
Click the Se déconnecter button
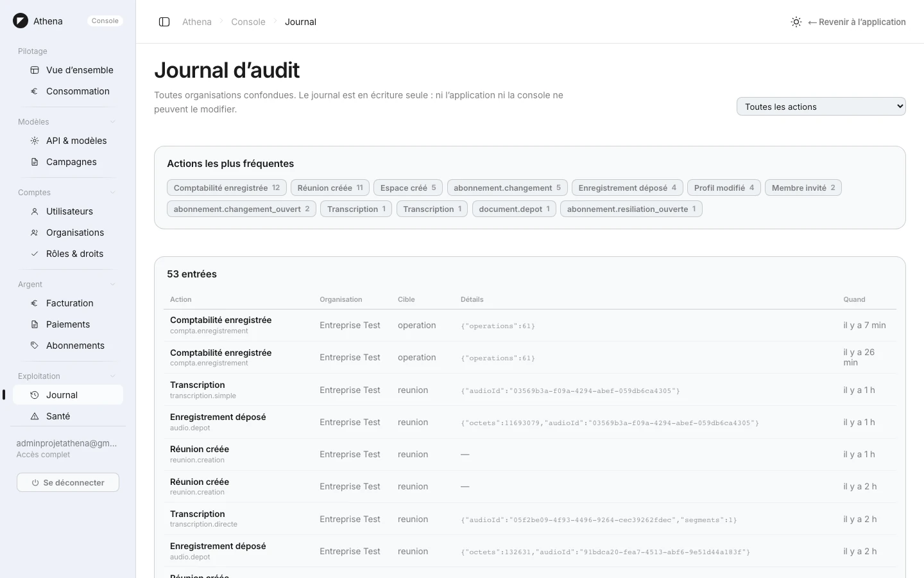[x=68, y=482]
